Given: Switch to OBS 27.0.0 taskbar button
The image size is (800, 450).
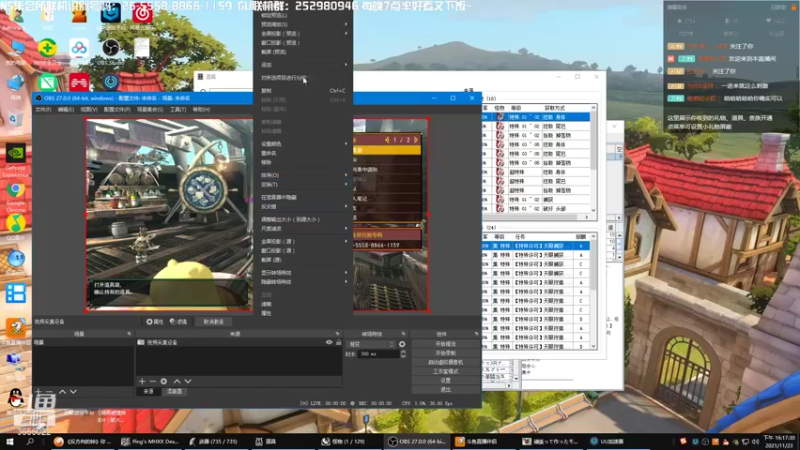Looking at the screenshot, I should 416,441.
